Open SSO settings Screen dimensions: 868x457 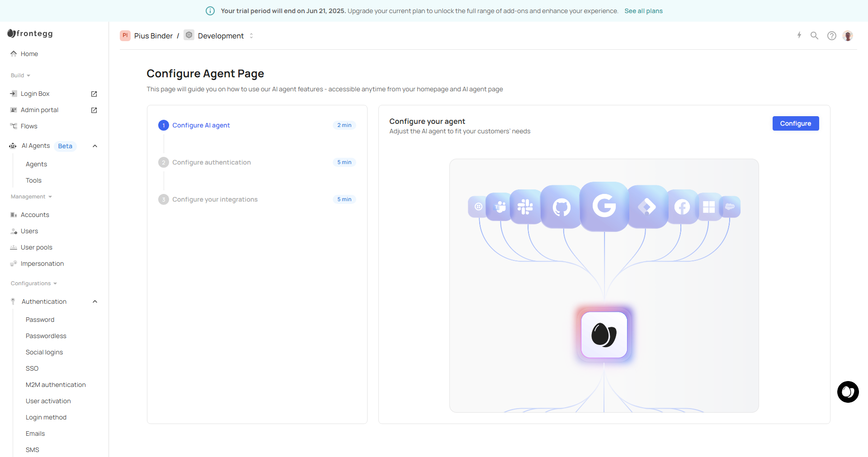(x=32, y=368)
